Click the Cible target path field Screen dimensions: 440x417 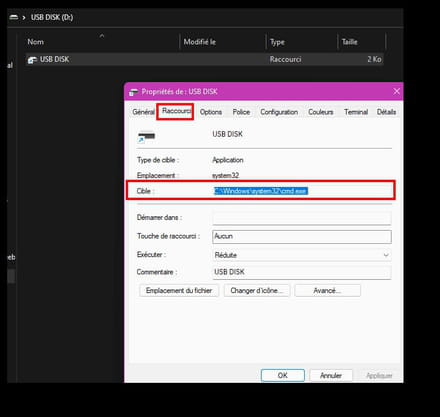(x=302, y=191)
